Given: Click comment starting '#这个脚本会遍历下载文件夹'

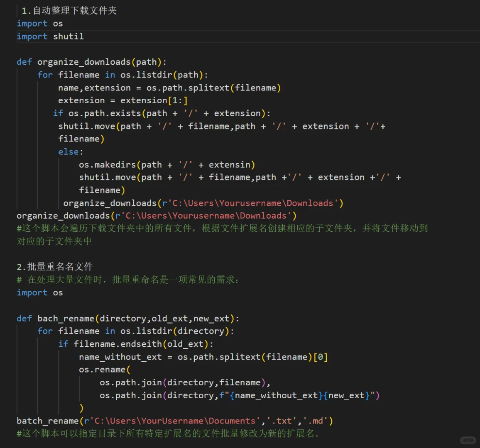Looking at the screenshot, I should point(222,229).
